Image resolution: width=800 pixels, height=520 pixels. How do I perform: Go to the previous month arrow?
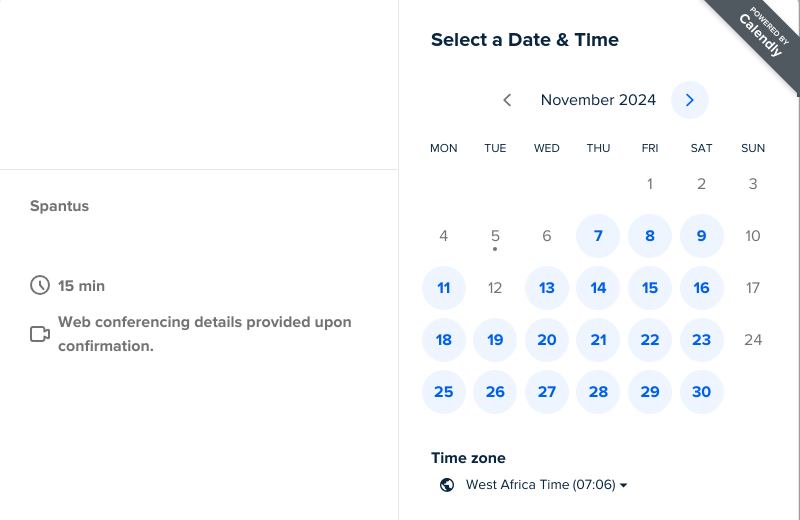tap(507, 100)
